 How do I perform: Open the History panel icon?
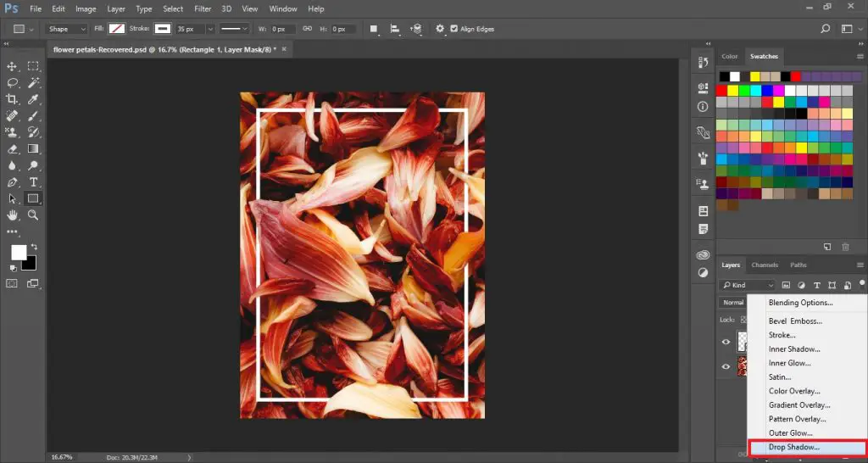pos(703,62)
